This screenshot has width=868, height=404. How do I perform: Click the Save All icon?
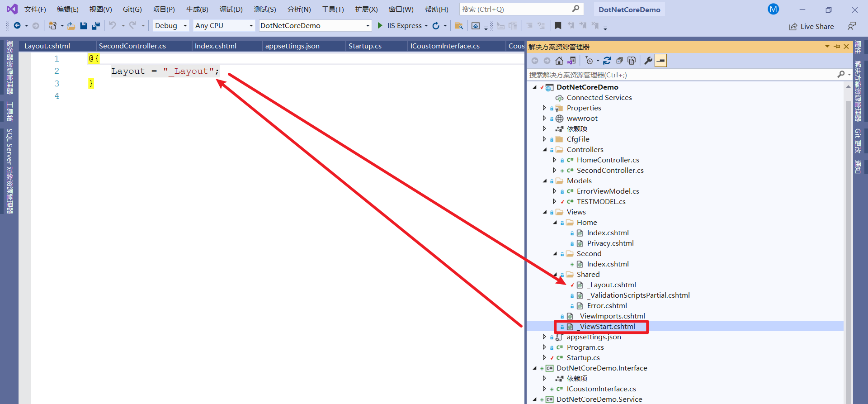tap(95, 26)
